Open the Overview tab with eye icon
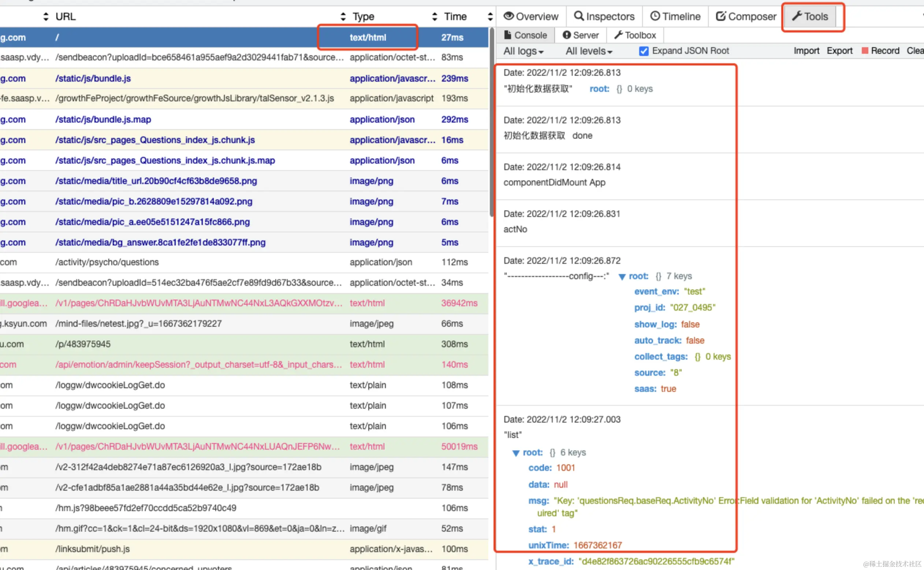 click(x=508, y=16)
